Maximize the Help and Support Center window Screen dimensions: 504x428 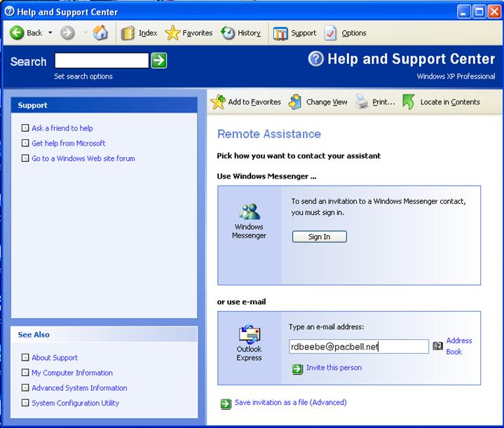tap(479, 12)
